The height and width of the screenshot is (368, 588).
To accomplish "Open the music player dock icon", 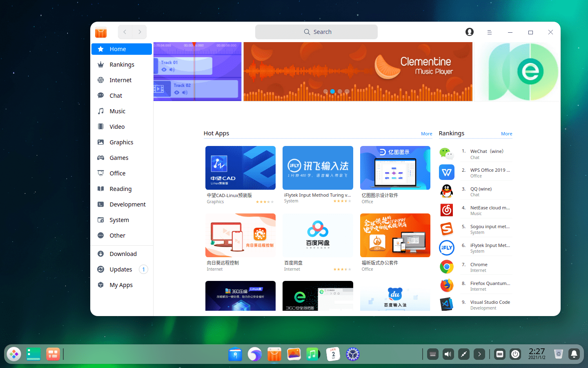I will 313,354.
